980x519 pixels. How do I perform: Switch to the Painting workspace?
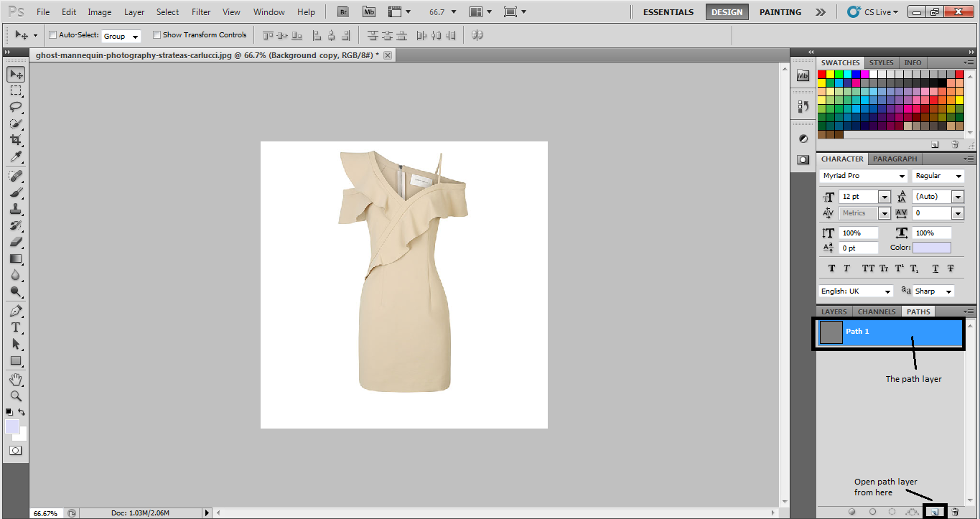pyautogui.click(x=780, y=12)
